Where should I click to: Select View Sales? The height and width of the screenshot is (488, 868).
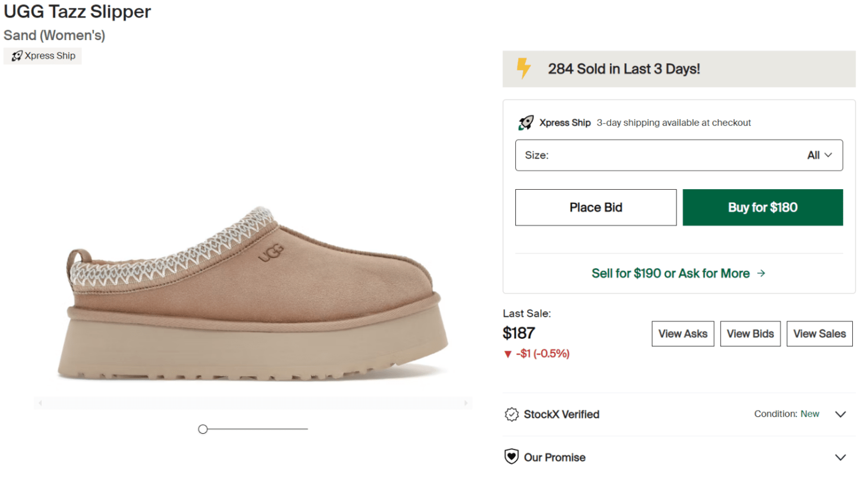click(819, 333)
